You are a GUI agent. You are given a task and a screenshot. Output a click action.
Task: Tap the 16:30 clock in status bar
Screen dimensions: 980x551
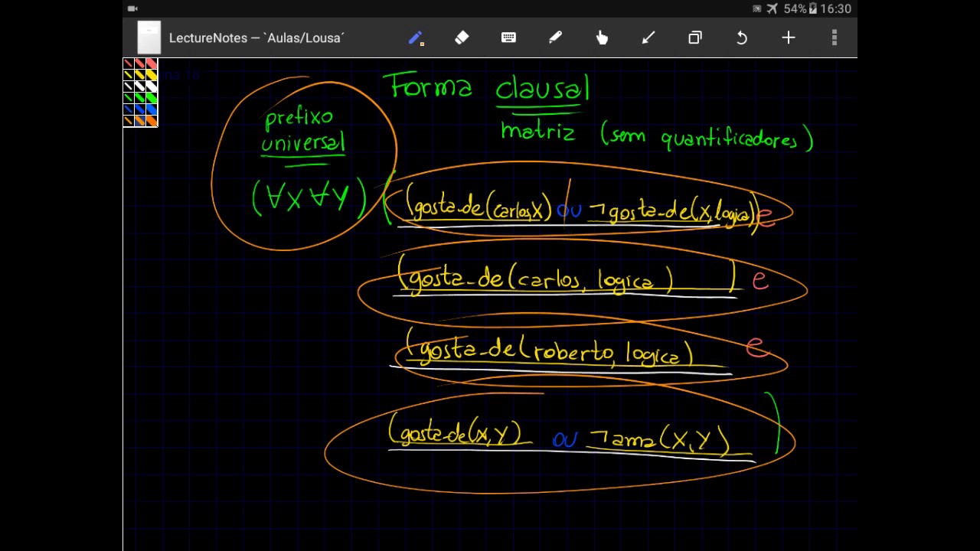(835, 8)
